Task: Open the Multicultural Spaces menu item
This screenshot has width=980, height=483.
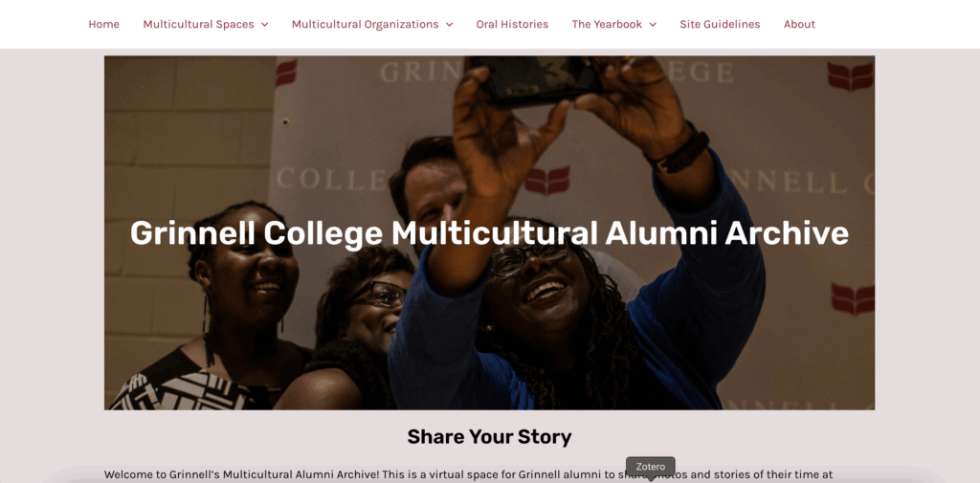Action: pyautogui.click(x=198, y=24)
